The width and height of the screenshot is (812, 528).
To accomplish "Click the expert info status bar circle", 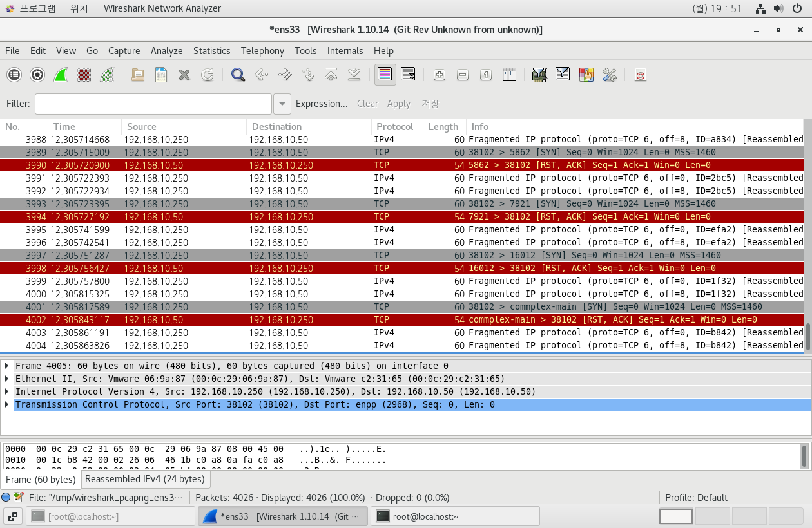I will (6, 497).
